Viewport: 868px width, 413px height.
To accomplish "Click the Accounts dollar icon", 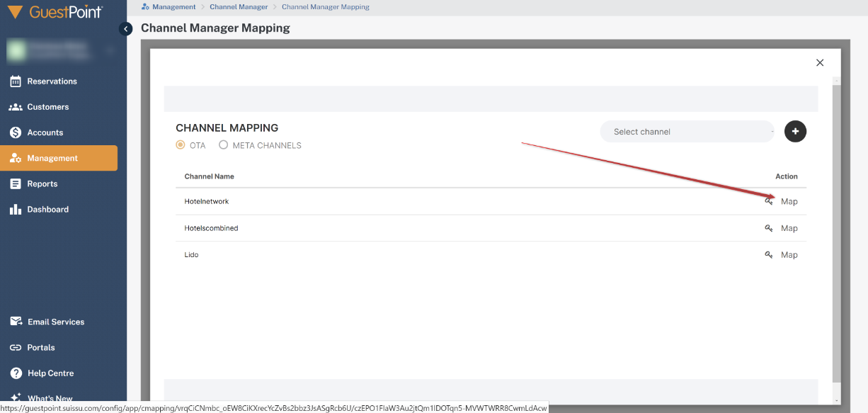I will pyautogui.click(x=16, y=132).
